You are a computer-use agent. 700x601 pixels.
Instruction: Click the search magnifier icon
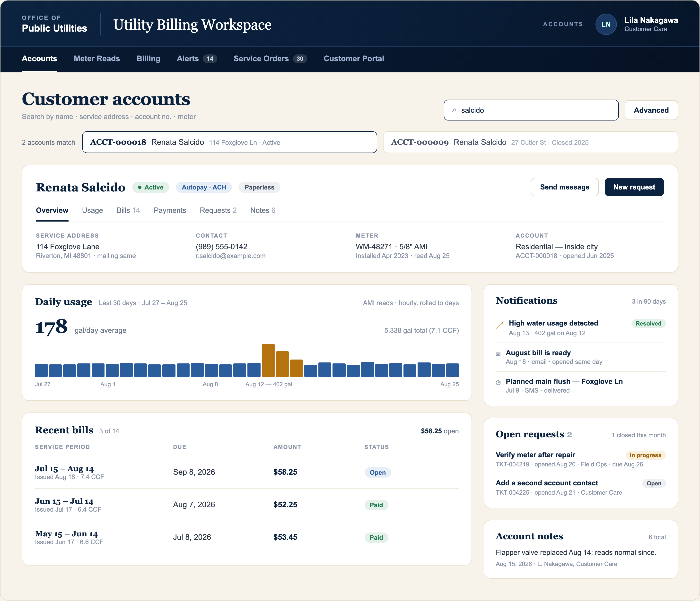click(454, 110)
